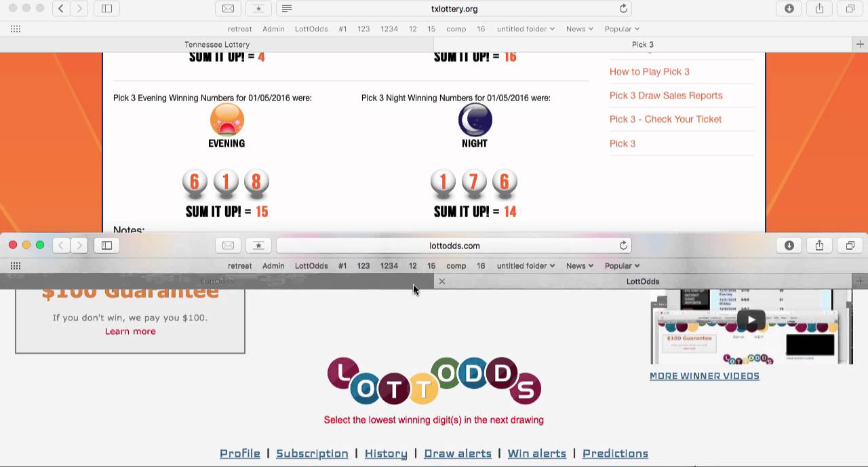Click the Night moon draw icon

pos(475,120)
